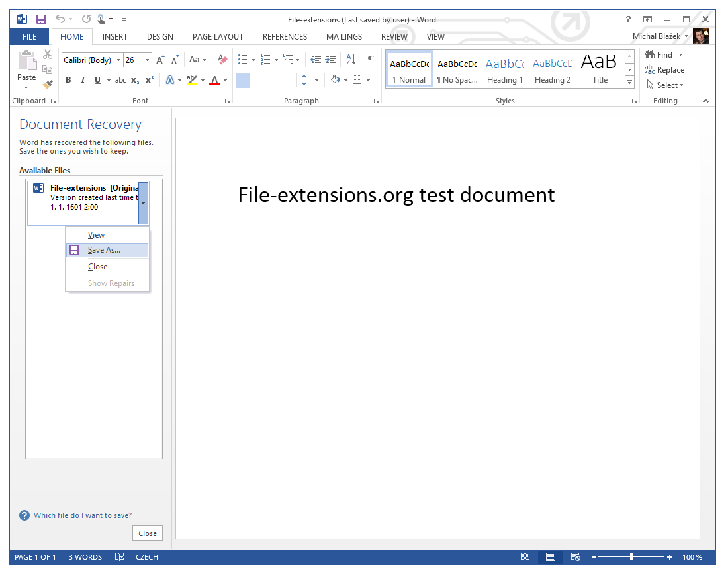Apply the Heading 1 style
This screenshot has height=577, width=728.
point(505,69)
